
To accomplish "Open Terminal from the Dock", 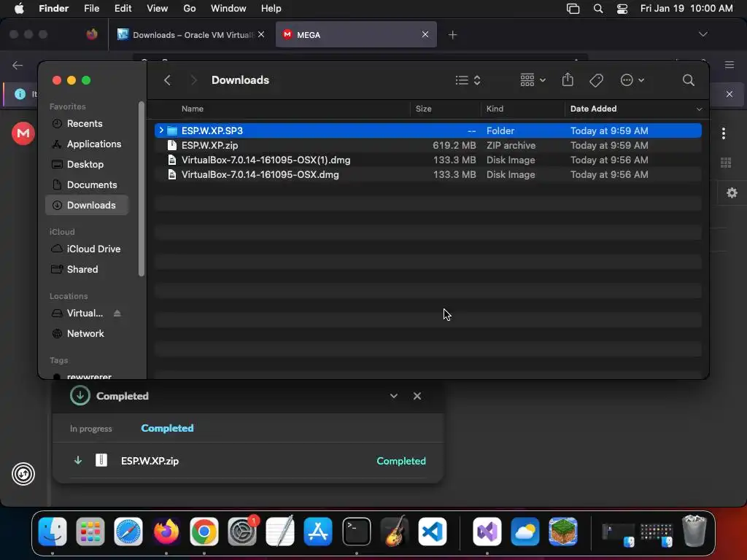I will click(356, 532).
